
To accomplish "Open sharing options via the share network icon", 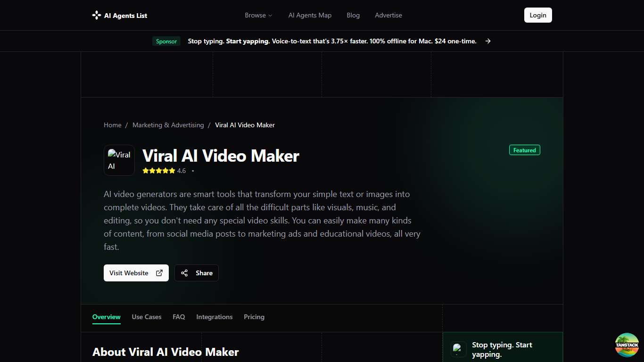I will pos(184,273).
